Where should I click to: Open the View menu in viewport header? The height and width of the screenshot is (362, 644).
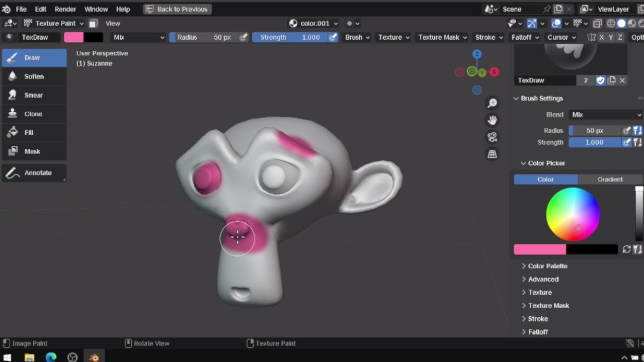tap(113, 23)
